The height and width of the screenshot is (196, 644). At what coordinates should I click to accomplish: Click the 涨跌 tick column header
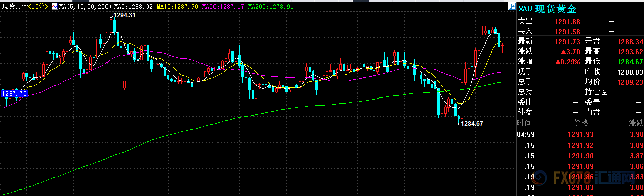coord(636,123)
